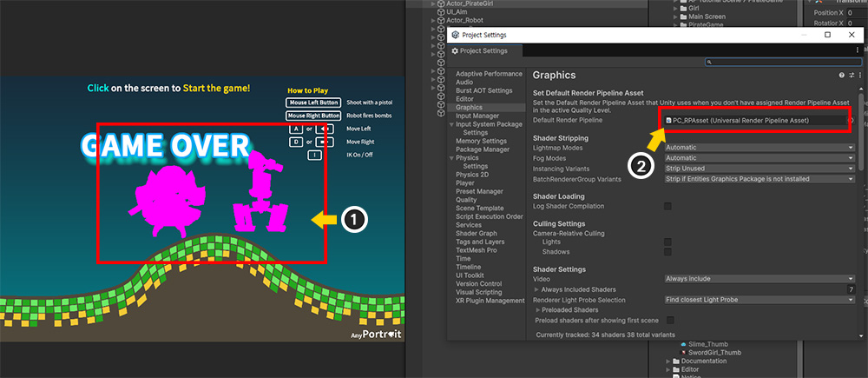
Task: Click the cube icon beside Actor_Robot
Action: (441, 20)
